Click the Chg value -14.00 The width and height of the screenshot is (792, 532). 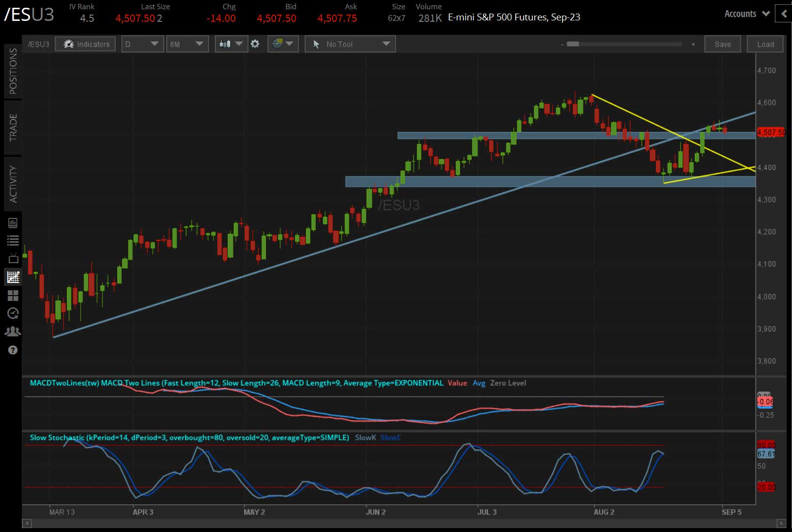(x=221, y=18)
